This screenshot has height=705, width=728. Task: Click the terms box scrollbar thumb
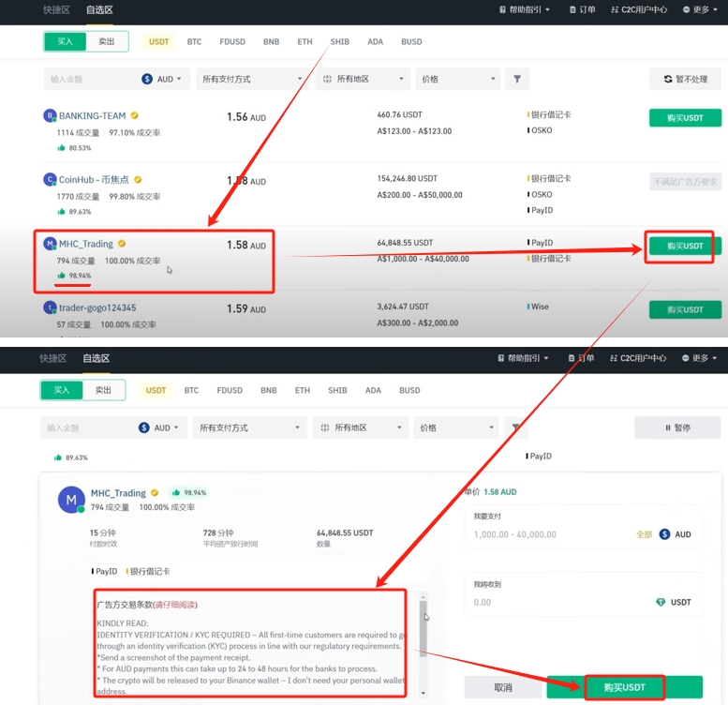coord(423,627)
